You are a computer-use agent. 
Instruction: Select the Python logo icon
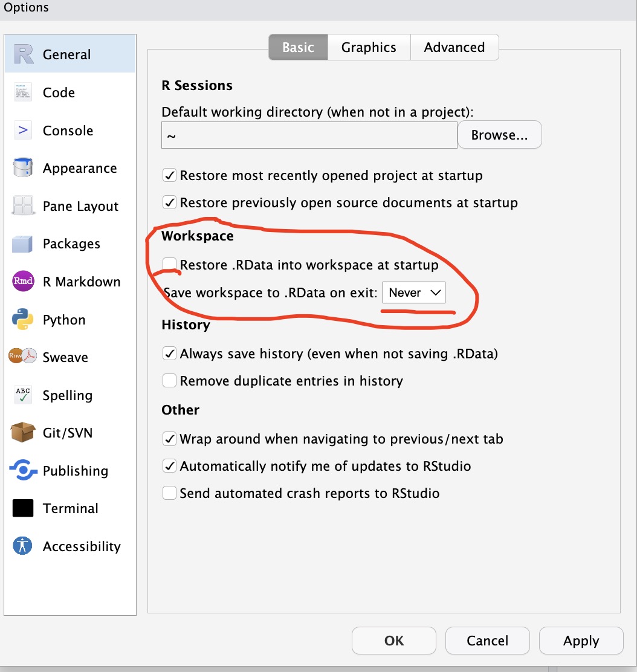(x=23, y=319)
